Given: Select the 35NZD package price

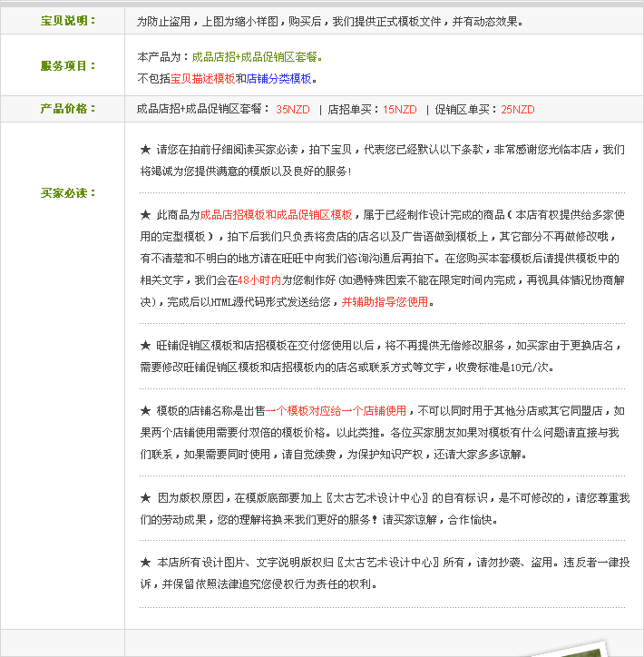Looking at the screenshot, I should point(292,110).
